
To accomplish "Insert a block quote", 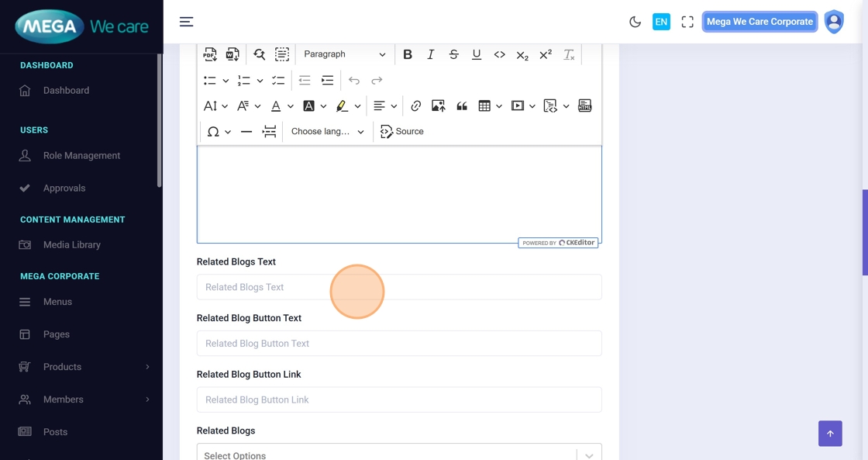I will (462, 106).
